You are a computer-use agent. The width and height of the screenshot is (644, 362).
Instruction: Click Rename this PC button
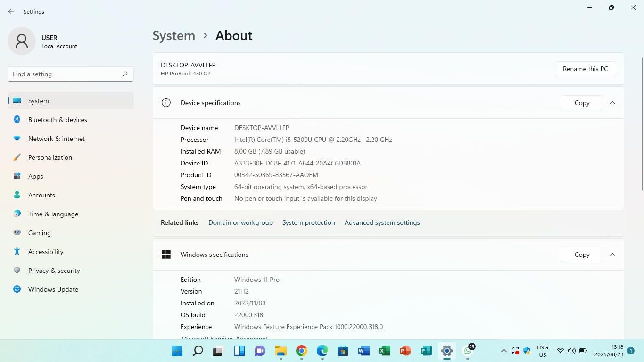[585, 69]
